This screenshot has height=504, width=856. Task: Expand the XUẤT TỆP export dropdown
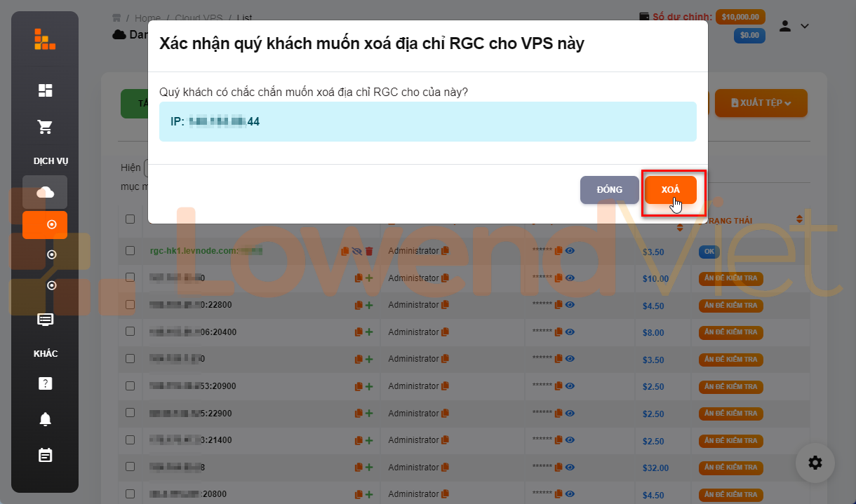tap(761, 103)
